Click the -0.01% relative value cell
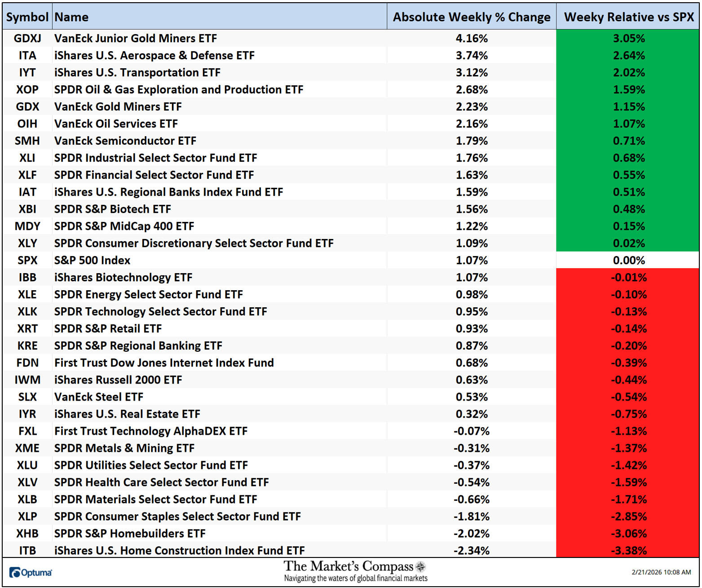702x588 pixels. click(x=629, y=277)
